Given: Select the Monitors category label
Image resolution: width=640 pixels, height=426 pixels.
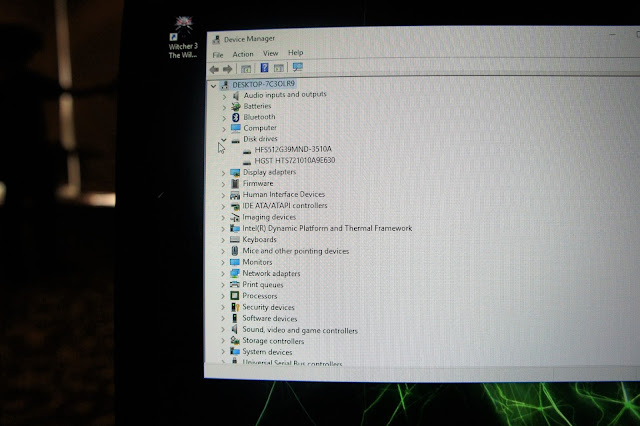Looking at the screenshot, I should [x=257, y=262].
